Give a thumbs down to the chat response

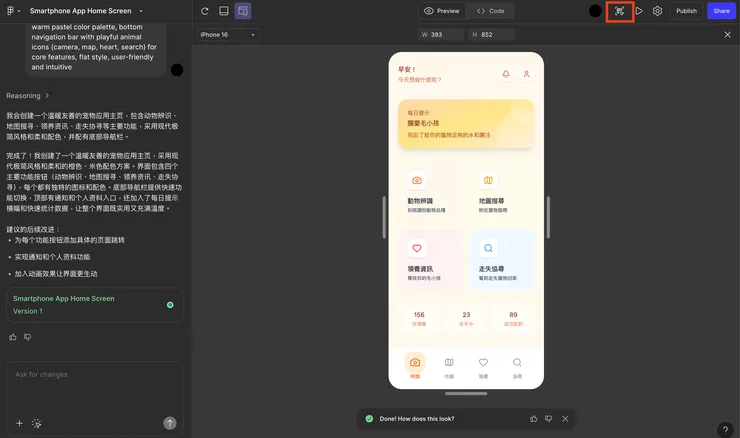pyautogui.click(x=28, y=337)
